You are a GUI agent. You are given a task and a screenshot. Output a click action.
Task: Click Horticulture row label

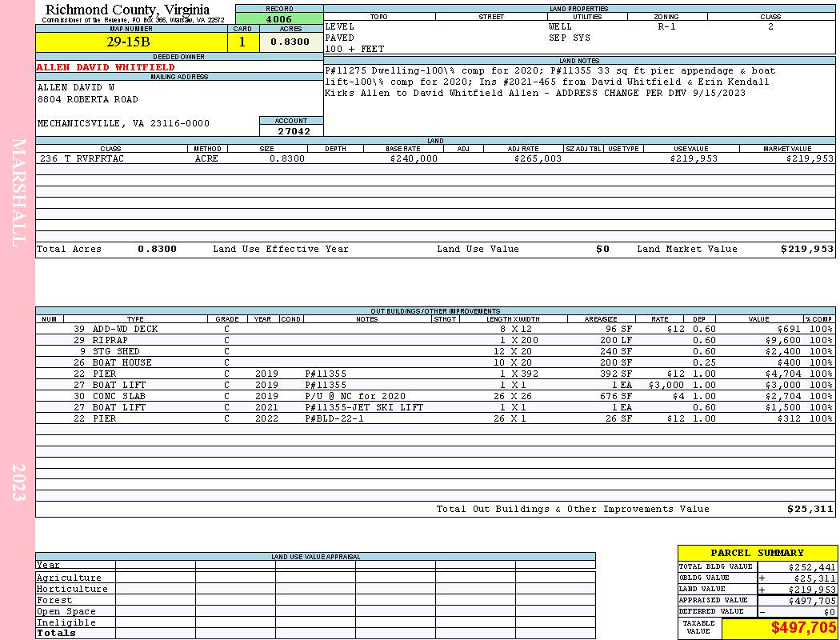(x=72, y=589)
